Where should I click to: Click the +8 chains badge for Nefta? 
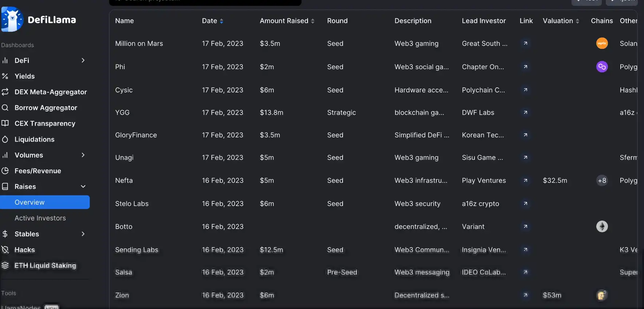pos(602,181)
